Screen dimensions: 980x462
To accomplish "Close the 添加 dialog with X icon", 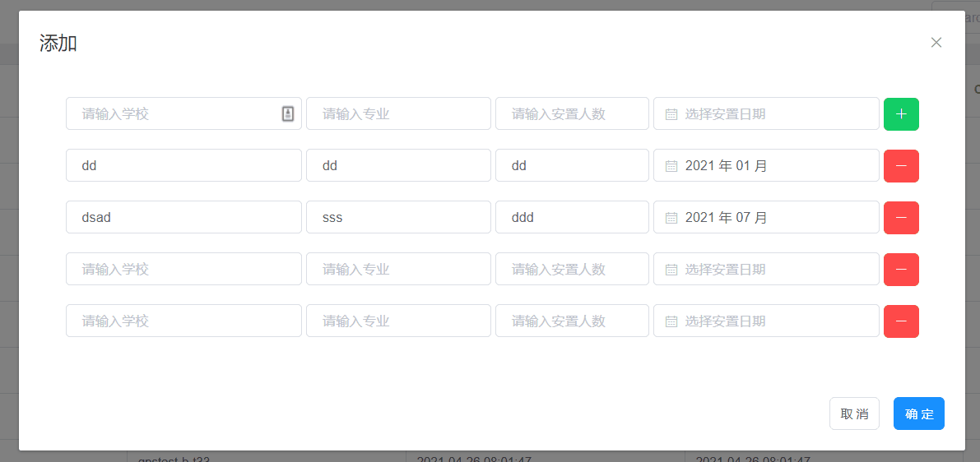I will pyautogui.click(x=936, y=43).
